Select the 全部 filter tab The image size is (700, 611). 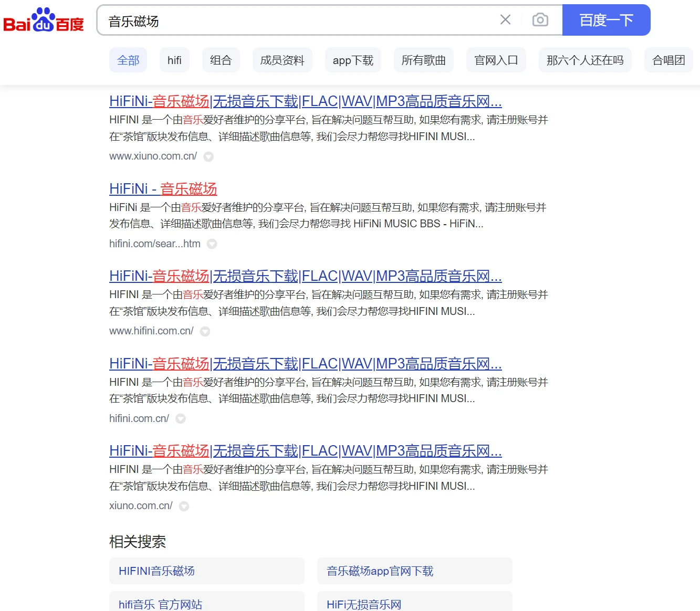(x=128, y=60)
